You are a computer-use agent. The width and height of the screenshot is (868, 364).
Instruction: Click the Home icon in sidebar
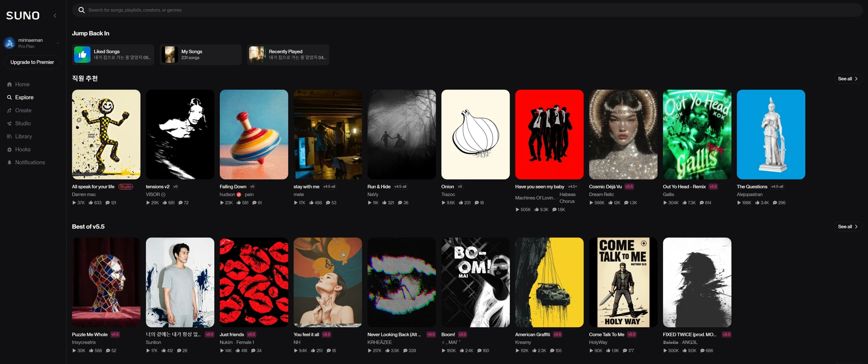tap(9, 84)
